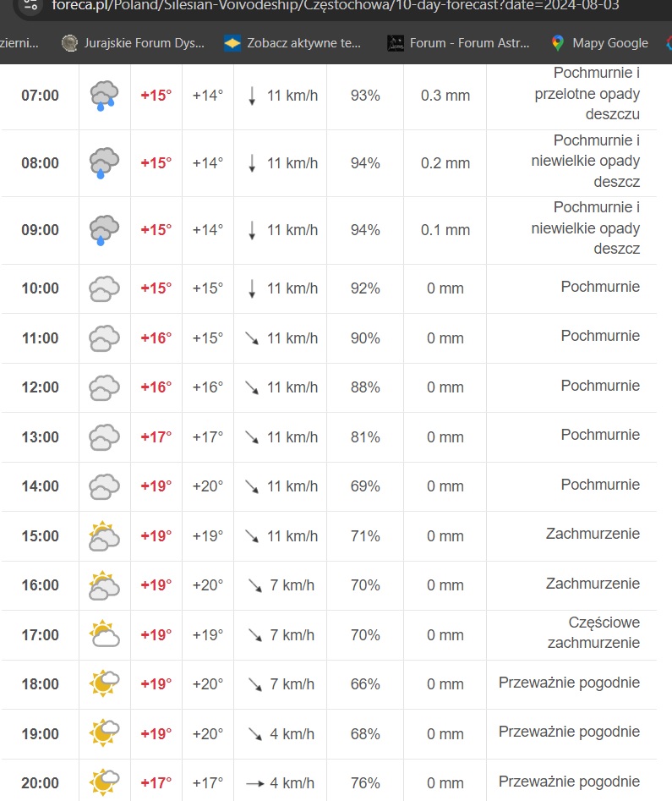672x801 pixels.
Task: Click the rain cloud icon at 08:00
Action: pyautogui.click(x=104, y=162)
